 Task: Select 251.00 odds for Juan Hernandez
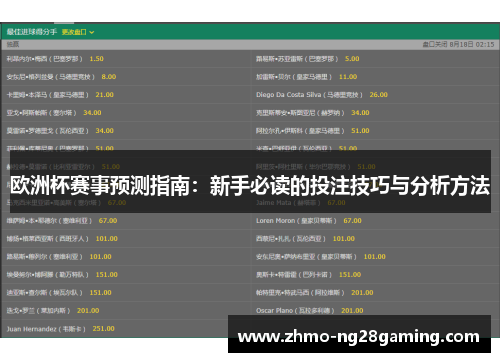point(103,329)
